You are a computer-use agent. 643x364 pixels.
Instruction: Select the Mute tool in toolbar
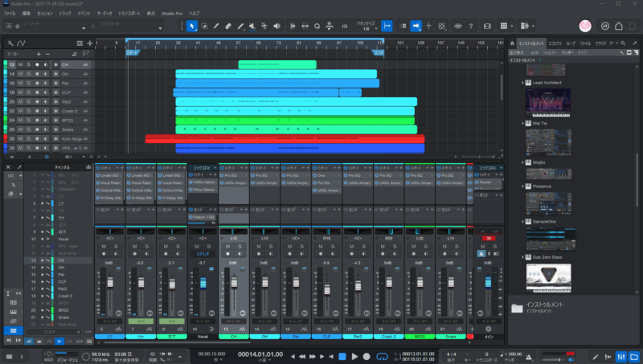[252, 26]
